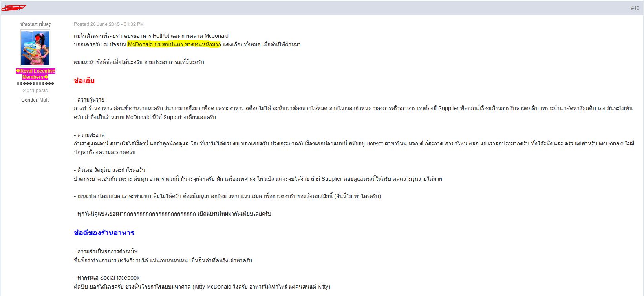Viewport: 644px width, 296px height.
Task: Click the line "- ตัวเลข วัตถุดิบ และกำไรต่อวัน"
Action: pos(110,170)
